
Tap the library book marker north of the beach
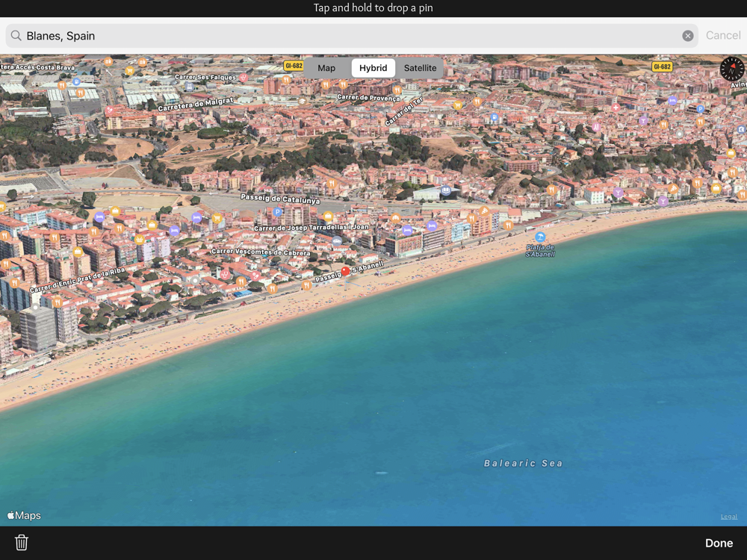click(x=446, y=191)
